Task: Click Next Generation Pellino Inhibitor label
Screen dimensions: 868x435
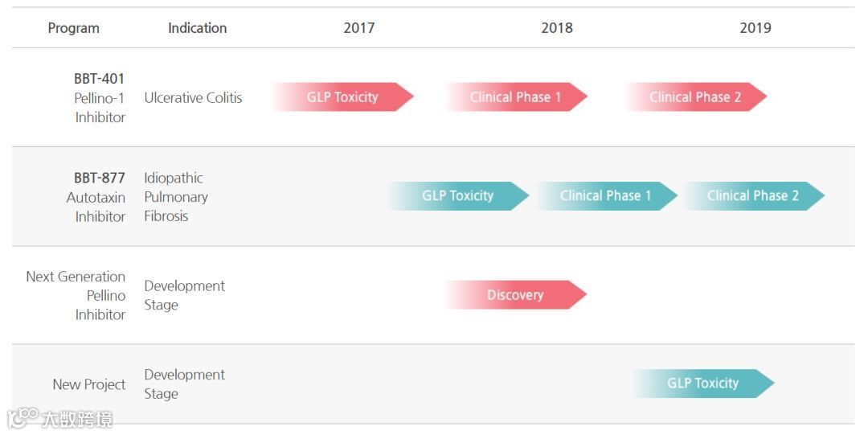Action: click(76, 295)
